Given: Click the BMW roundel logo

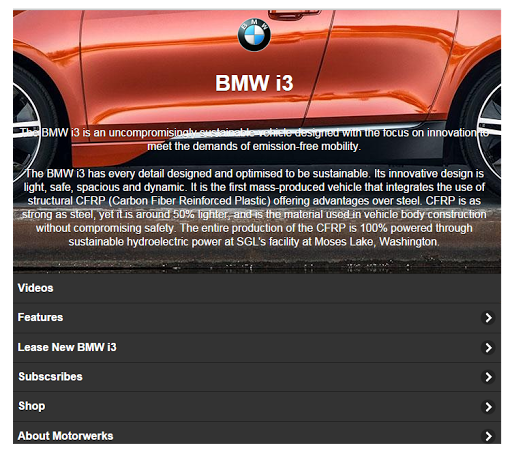Looking at the screenshot, I should pos(254,35).
